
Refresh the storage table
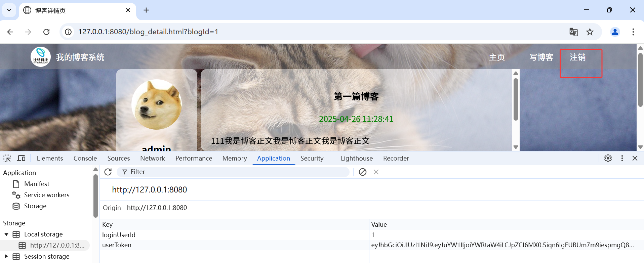coord(108,172)
